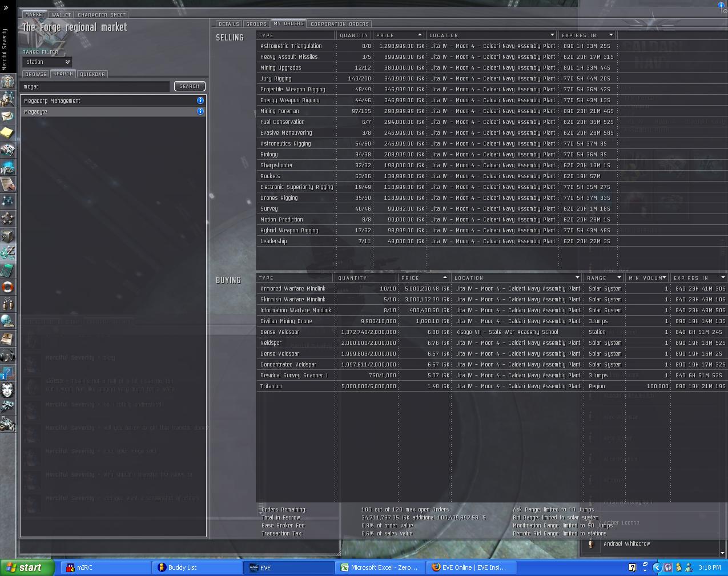Click Buying Min Volume column sort arrow

point(665,278)
